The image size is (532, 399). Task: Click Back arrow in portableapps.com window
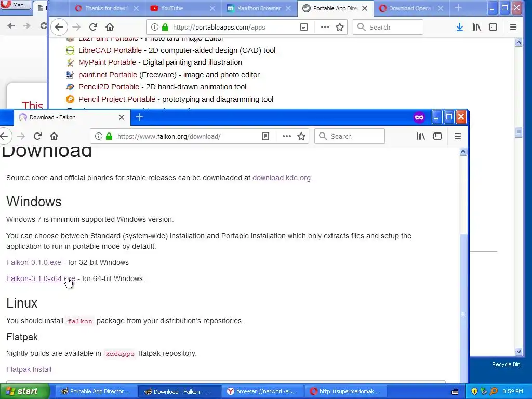pos(59,27)
